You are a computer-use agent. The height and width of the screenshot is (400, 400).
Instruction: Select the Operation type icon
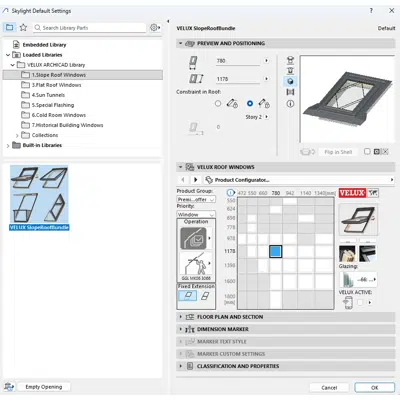[x=193, y=238]
